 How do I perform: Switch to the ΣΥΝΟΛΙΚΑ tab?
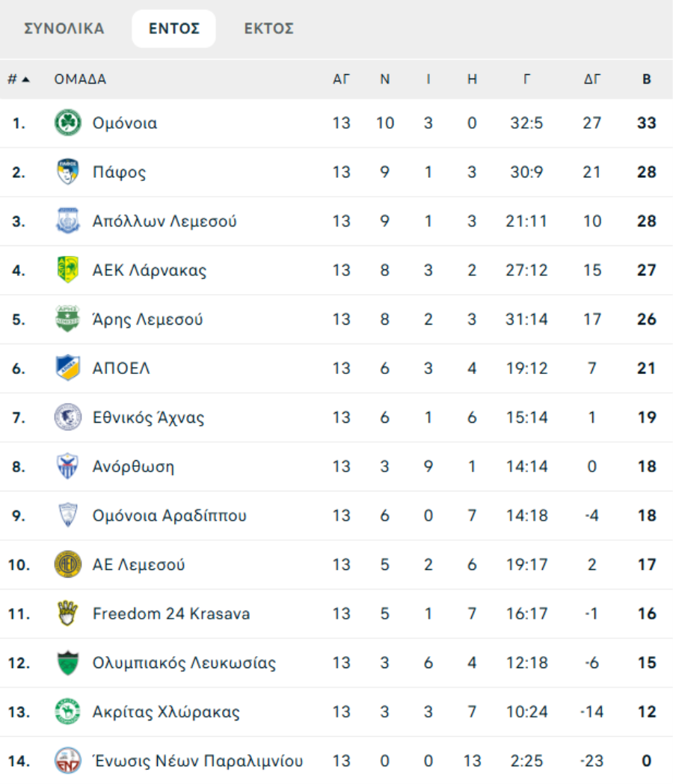point(64,29)
